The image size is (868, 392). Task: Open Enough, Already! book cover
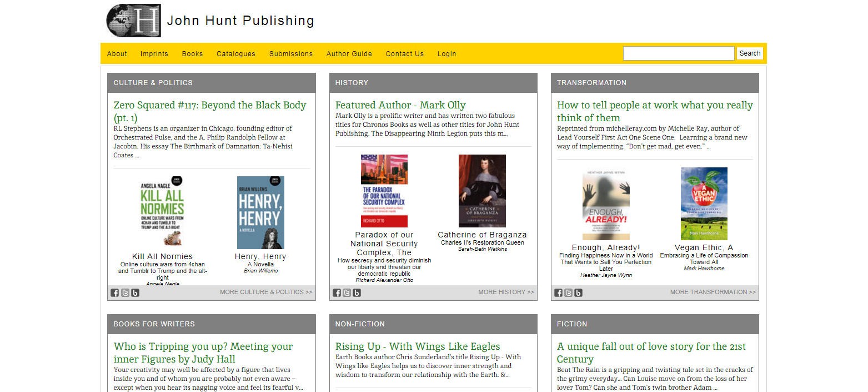606,204
